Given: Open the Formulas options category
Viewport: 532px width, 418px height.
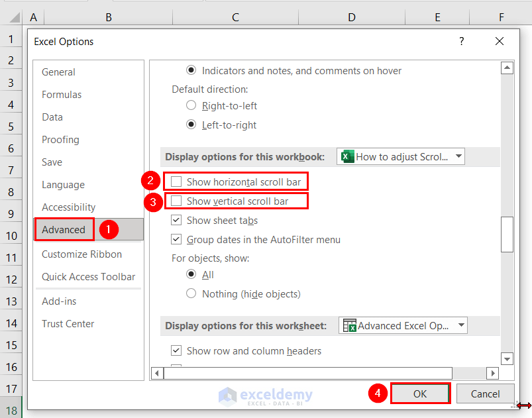Looking at the screenshot, I should click(88, 94).
